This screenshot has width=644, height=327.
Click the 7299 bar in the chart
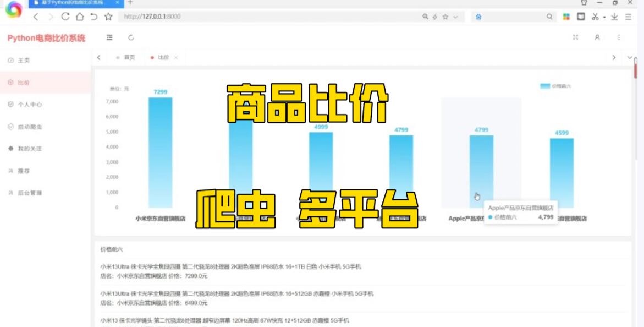(x=160, y=152)
